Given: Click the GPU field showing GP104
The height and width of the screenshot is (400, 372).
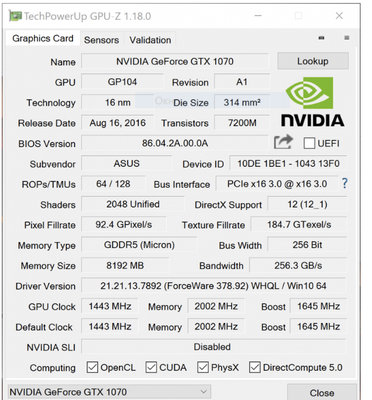Looking at the screenshot, I should tap(122, 82).
